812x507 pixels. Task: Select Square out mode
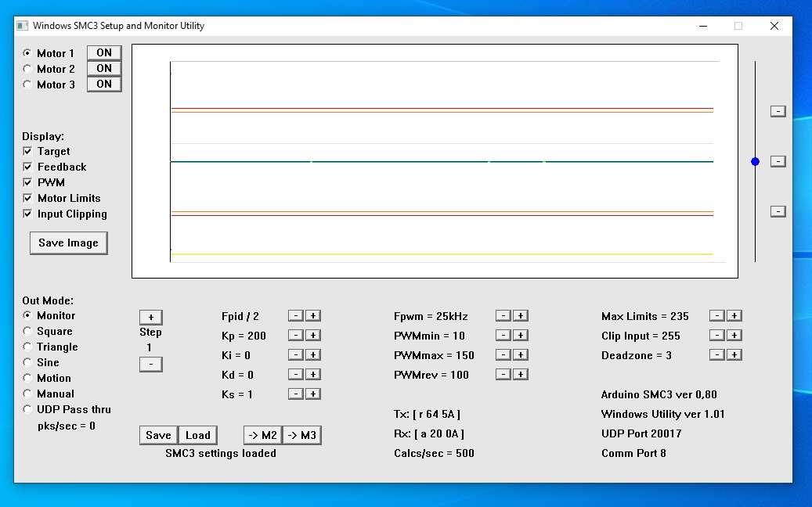pyautogui.click(x=27, y=331)
